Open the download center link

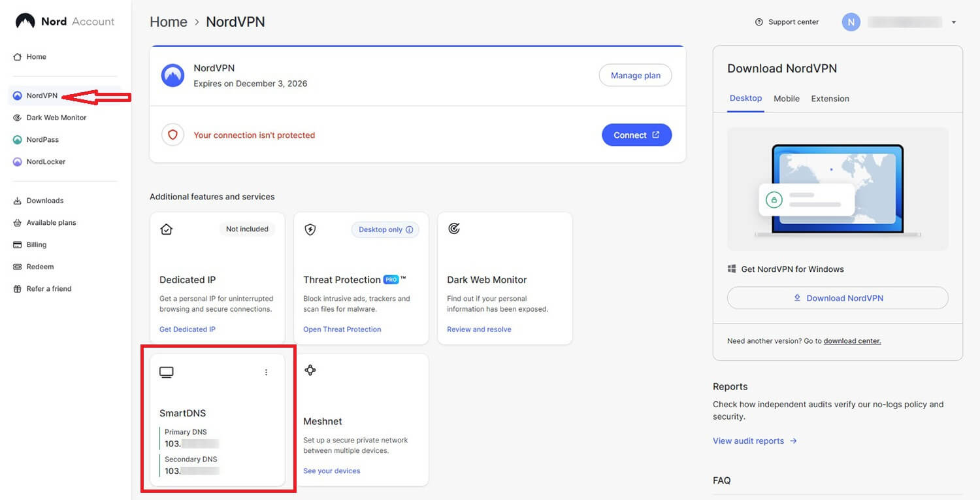click(852, 341)
